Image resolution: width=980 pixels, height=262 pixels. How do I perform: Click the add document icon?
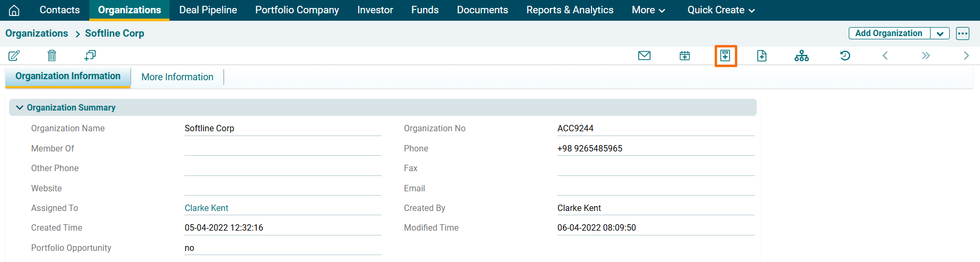[x=762, y=55]
